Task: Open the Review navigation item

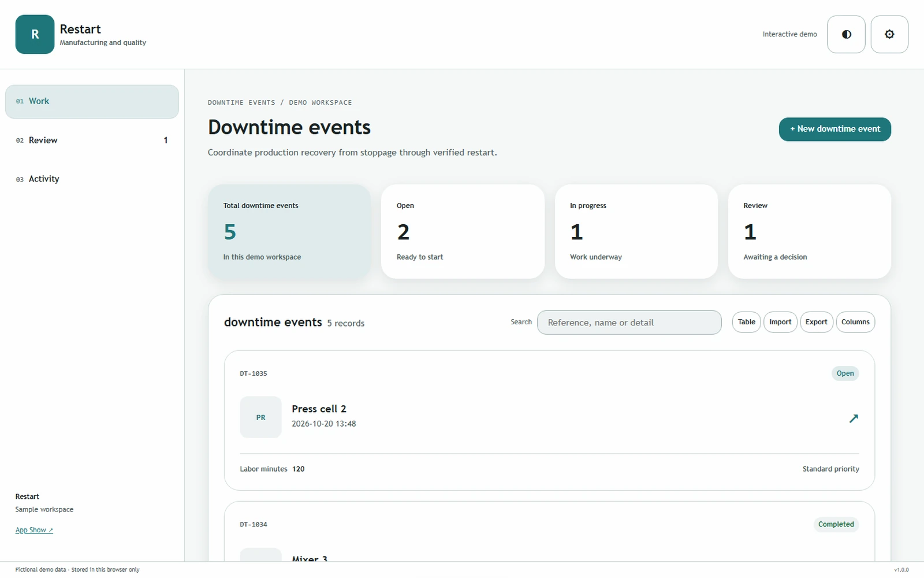Action: [x=92, y=140]
